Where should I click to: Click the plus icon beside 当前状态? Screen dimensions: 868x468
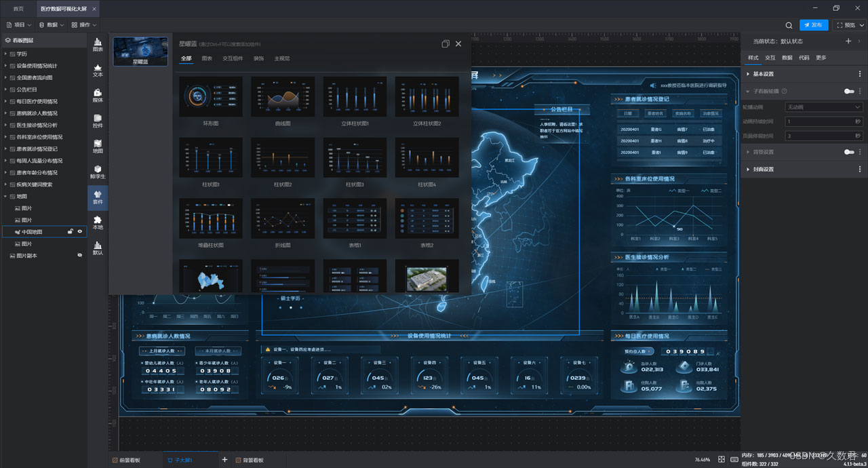pyautogui.click(x=848, y=41)
